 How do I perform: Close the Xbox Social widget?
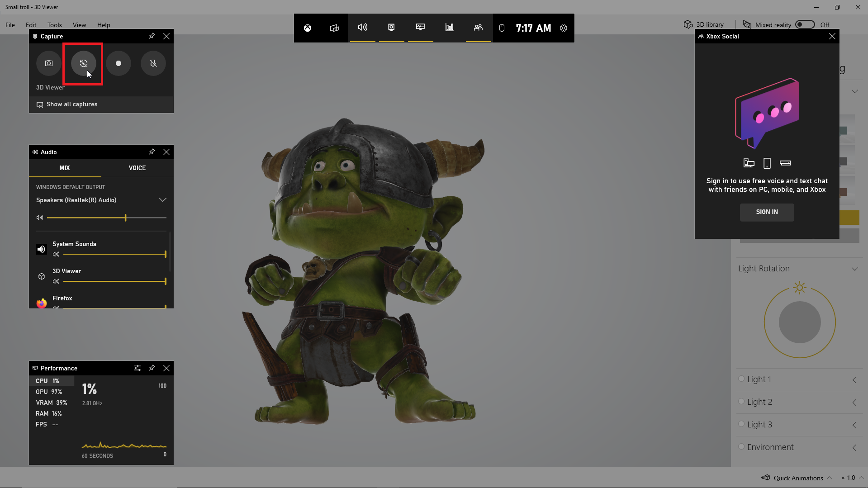pyautogui.click(x=832, y=36)
